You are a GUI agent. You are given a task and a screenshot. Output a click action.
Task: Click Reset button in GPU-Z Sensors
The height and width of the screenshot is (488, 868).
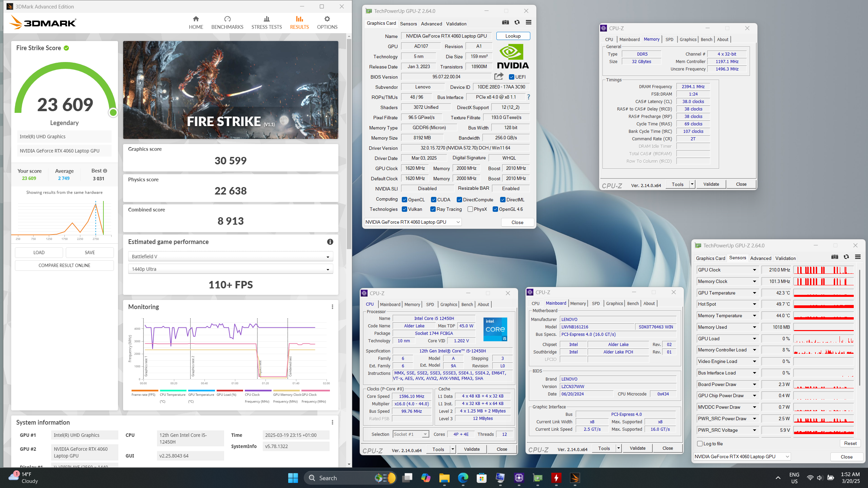[x=850, y=443]
